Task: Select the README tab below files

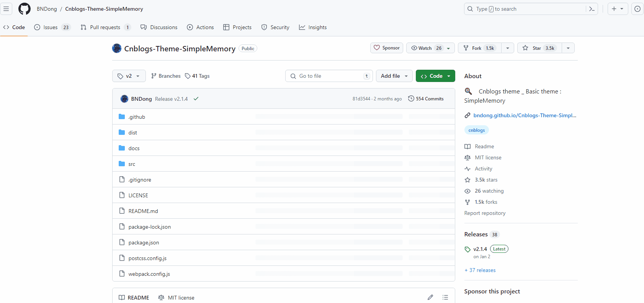Action: 134,298
